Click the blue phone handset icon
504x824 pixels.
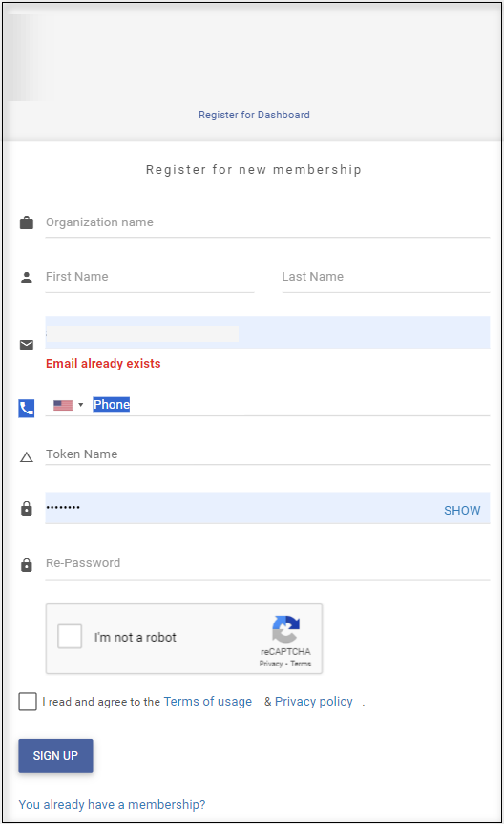(27, 409)
